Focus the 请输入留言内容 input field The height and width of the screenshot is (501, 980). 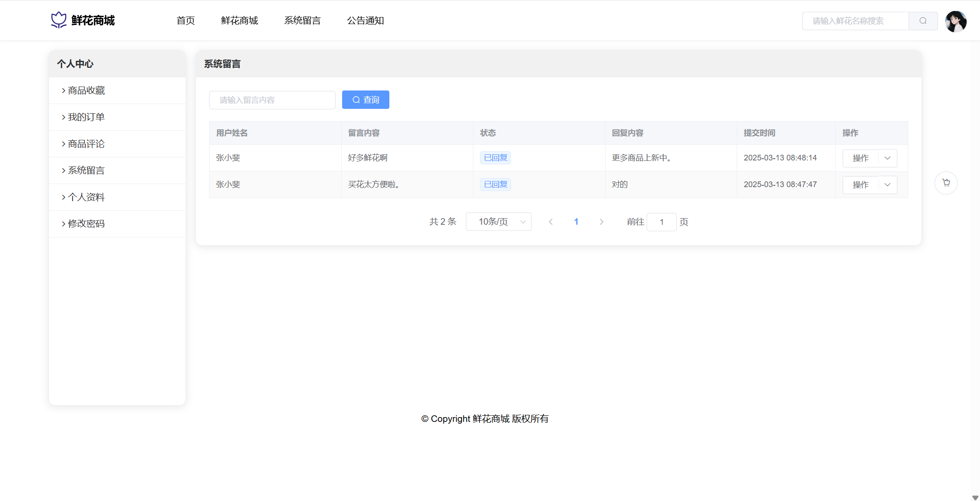point(272,100)
